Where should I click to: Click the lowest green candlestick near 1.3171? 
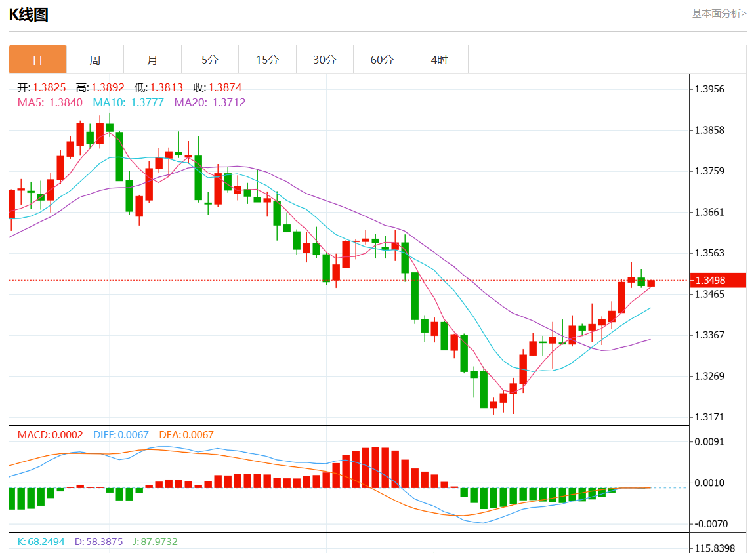pos(484,389)
